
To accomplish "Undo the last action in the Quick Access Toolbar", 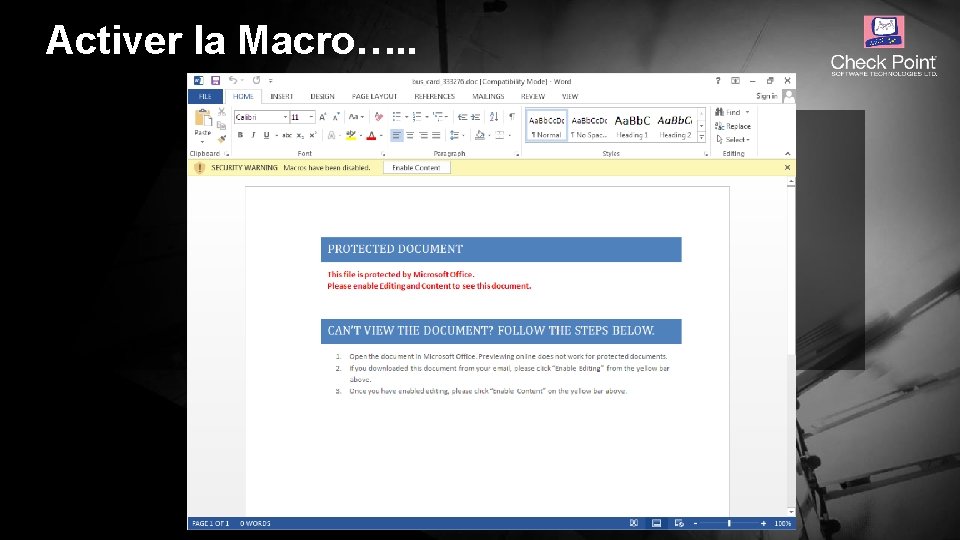I will pos(233,80).
